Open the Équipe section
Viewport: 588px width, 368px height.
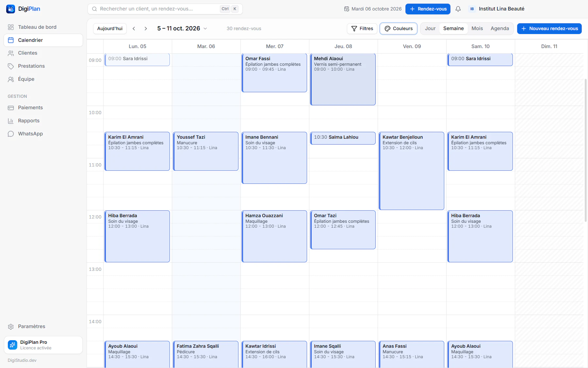click(43, 79)
